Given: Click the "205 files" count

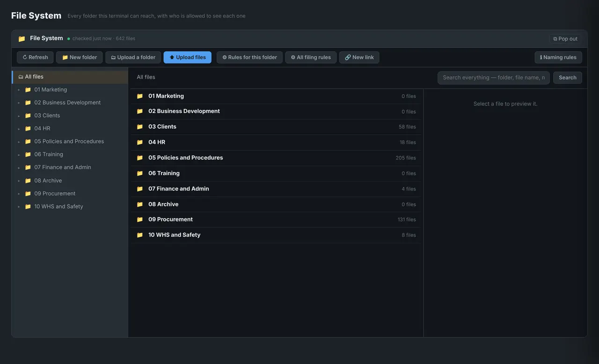Looking at the screenshot, I should click(x=406, y=158).
